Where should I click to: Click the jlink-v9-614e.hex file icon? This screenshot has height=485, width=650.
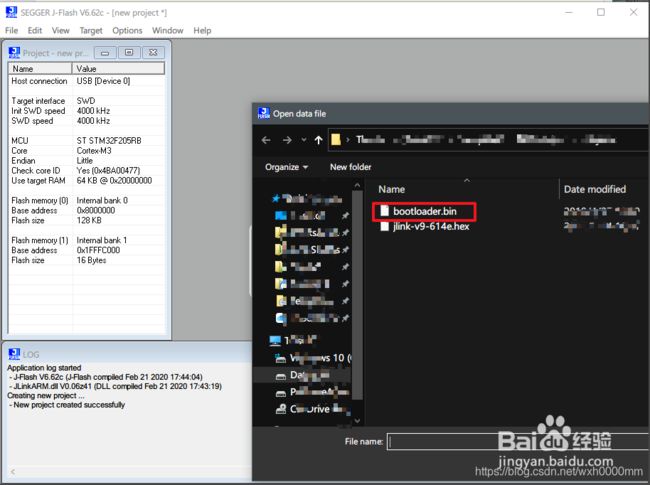click(x=385, y=226)
